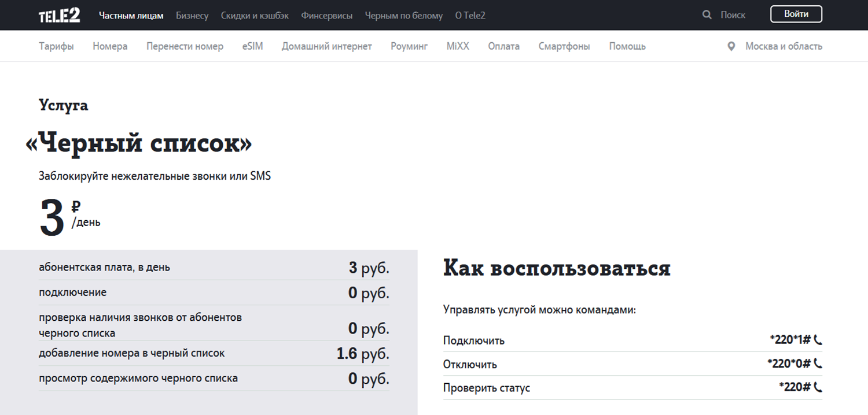The width and height of the screenshot is (868, 415).
Task: Change region Москва и область
Action: click(784, 46)
